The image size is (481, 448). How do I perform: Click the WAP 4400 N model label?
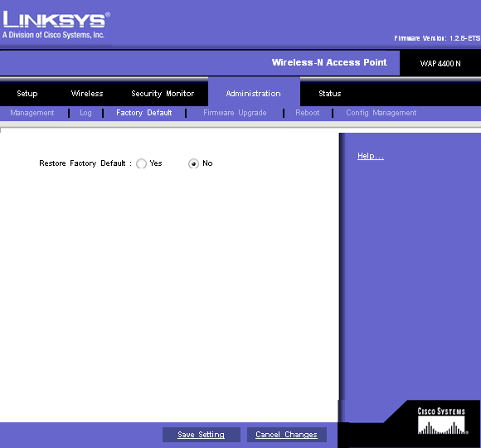pos(440,64)
